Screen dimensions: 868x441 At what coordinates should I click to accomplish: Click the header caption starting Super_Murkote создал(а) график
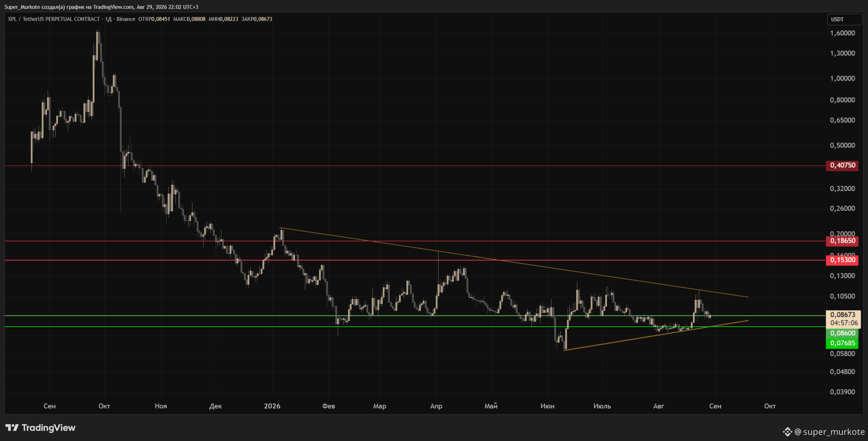pyautogui.click(x=101, y=7)
